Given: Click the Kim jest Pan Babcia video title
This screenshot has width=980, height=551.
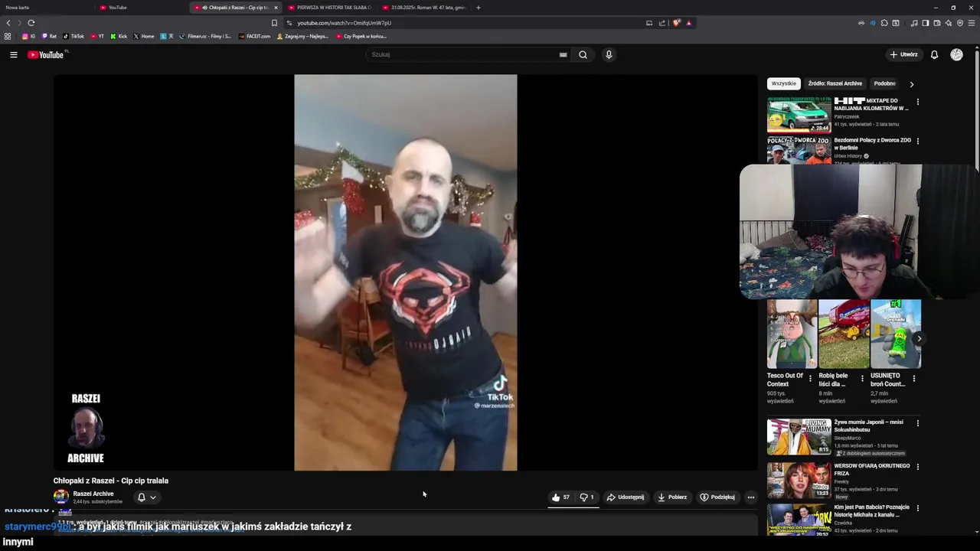Looking at the screenshot, I should pyautogui.click(x=871, y=510).
